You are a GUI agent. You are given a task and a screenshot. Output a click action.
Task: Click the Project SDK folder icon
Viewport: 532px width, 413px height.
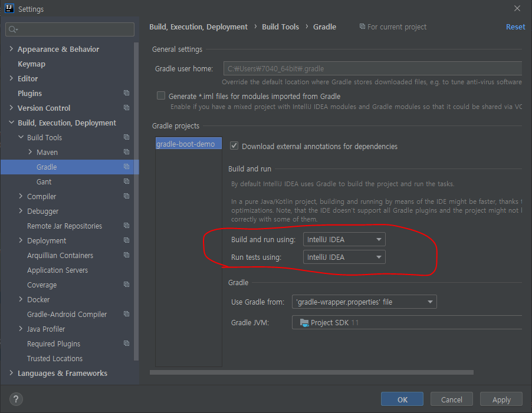pos(304,322)
